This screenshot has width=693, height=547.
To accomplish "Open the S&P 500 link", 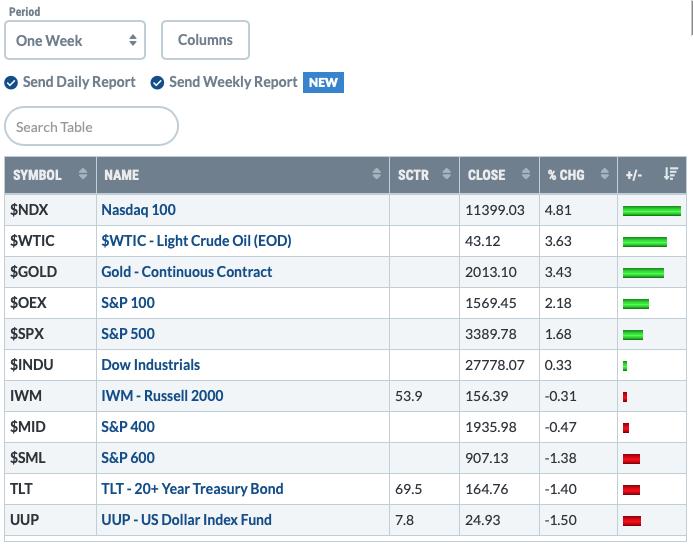I will click(128, 334).
